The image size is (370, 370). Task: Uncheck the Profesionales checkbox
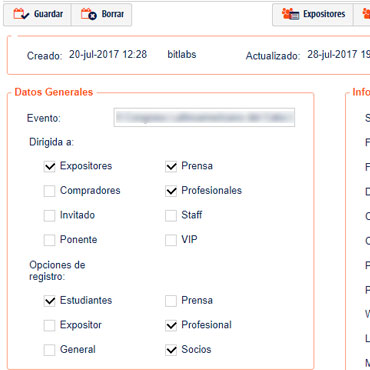click(171, 191)
